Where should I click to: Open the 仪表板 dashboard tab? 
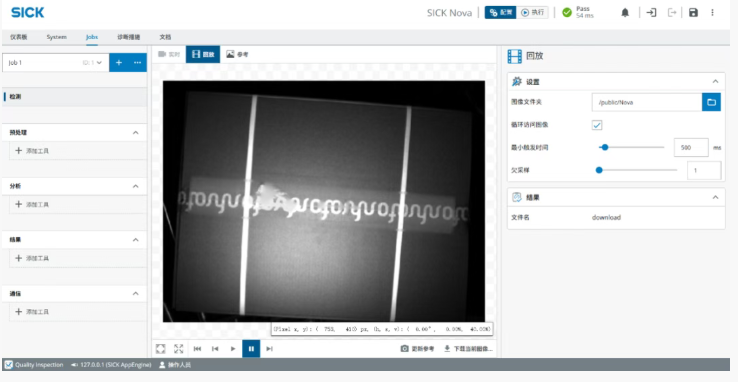tap(19, 37)
